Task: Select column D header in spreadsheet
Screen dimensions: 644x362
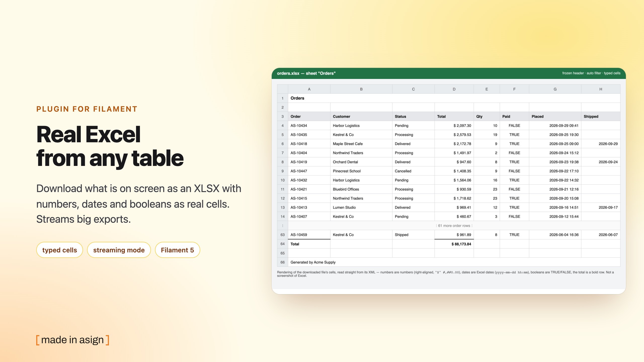Action: 454,89
